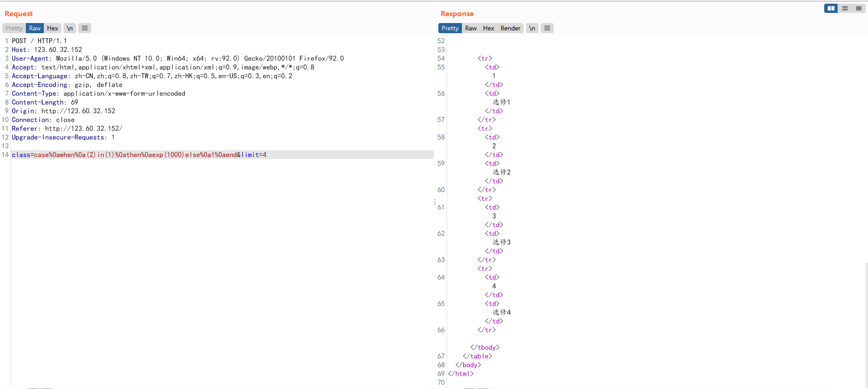Click the 选修1 cell text in response
Image resolution: width=868 pixels, height=389 pixels.
tap(502, 102)
